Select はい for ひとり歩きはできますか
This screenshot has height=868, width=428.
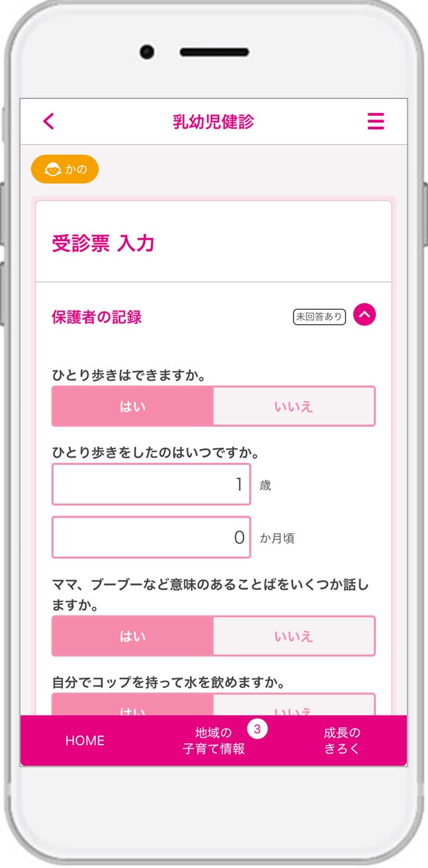point(132,406)
